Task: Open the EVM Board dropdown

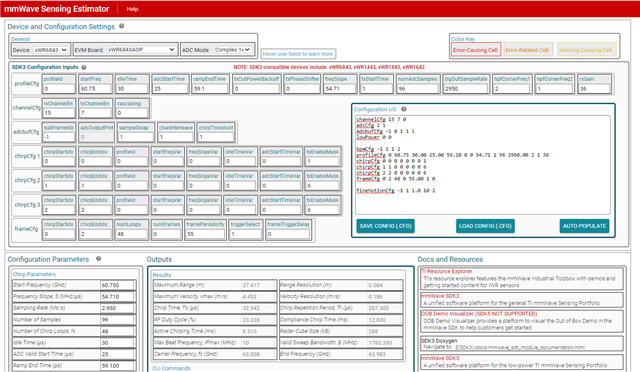Action: [x=141, y=50]
